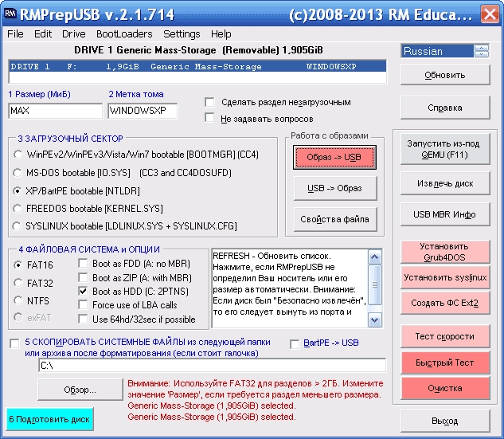Toggle Force use of LBA calls
This screenshot has width=504, height=439.
[x=83, y=304]
